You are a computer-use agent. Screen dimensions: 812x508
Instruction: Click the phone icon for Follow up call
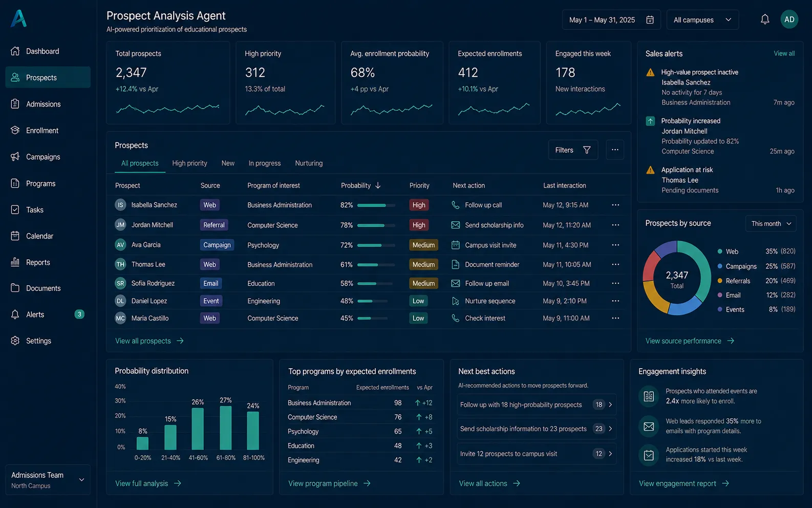pos(455,205)
